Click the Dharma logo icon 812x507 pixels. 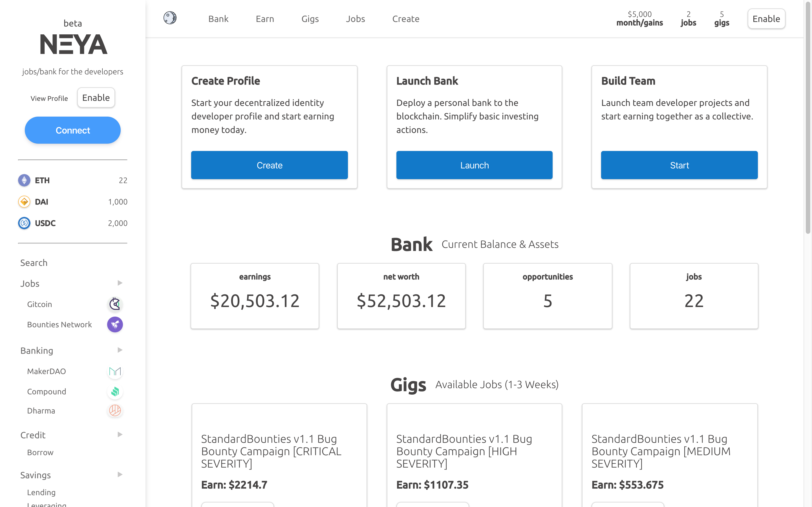click(x=115, y=410)
